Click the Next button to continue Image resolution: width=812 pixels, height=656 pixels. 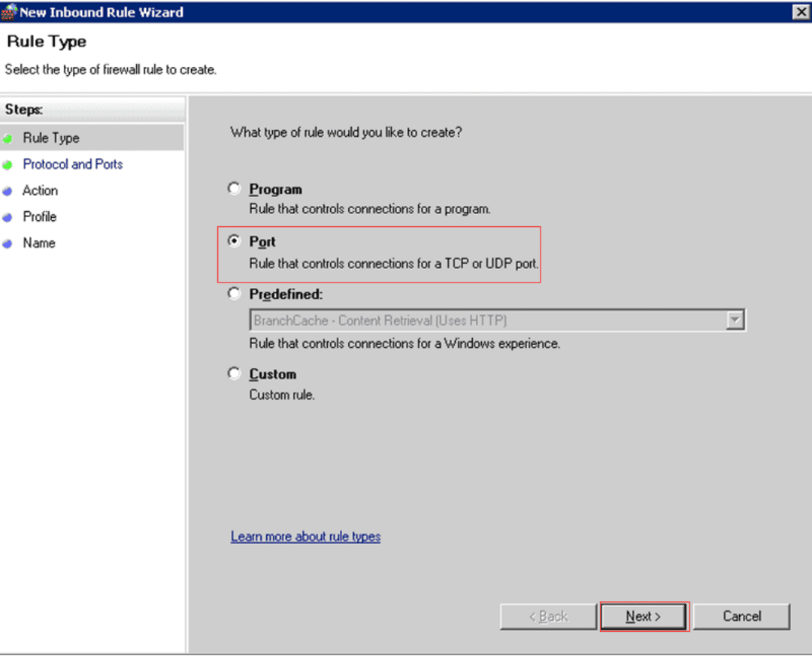pos(644,616)
